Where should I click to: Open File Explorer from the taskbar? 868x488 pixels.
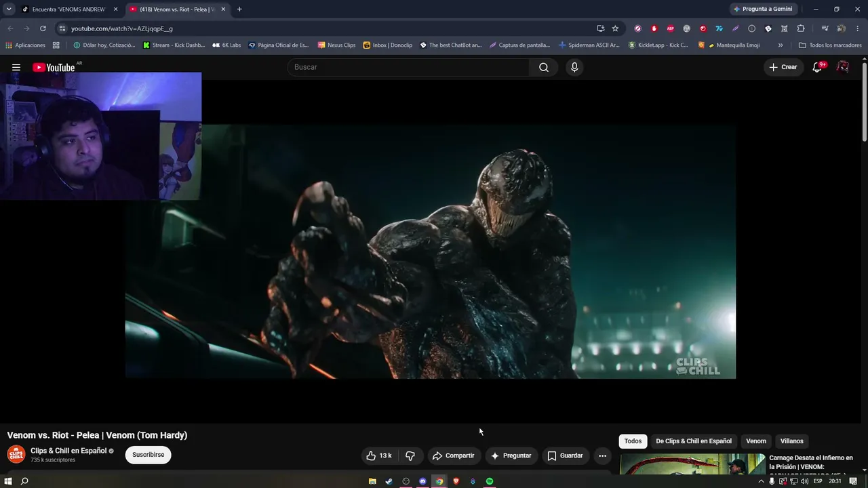tap(372, 481)
